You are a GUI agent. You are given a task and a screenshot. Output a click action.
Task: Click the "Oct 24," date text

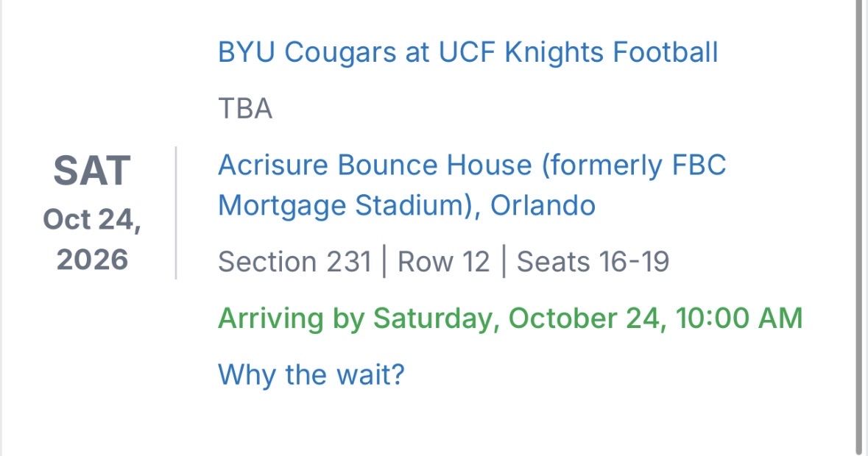[92, 219]
